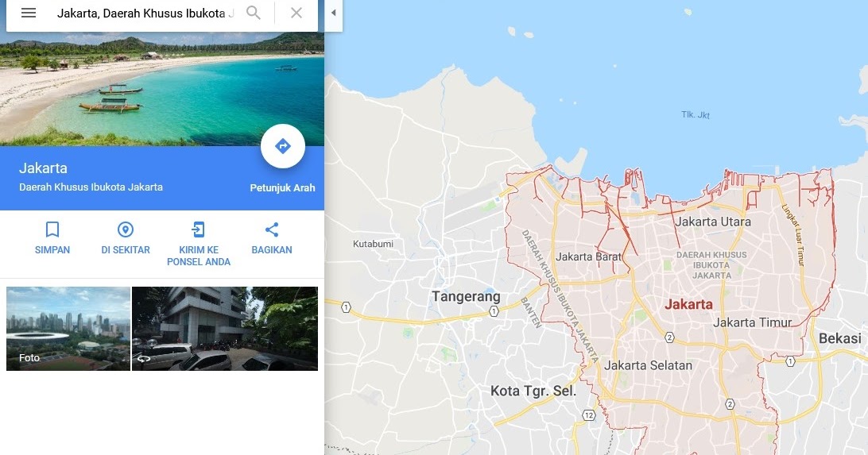Click the Jakarta Utara map label

(713, 222)
